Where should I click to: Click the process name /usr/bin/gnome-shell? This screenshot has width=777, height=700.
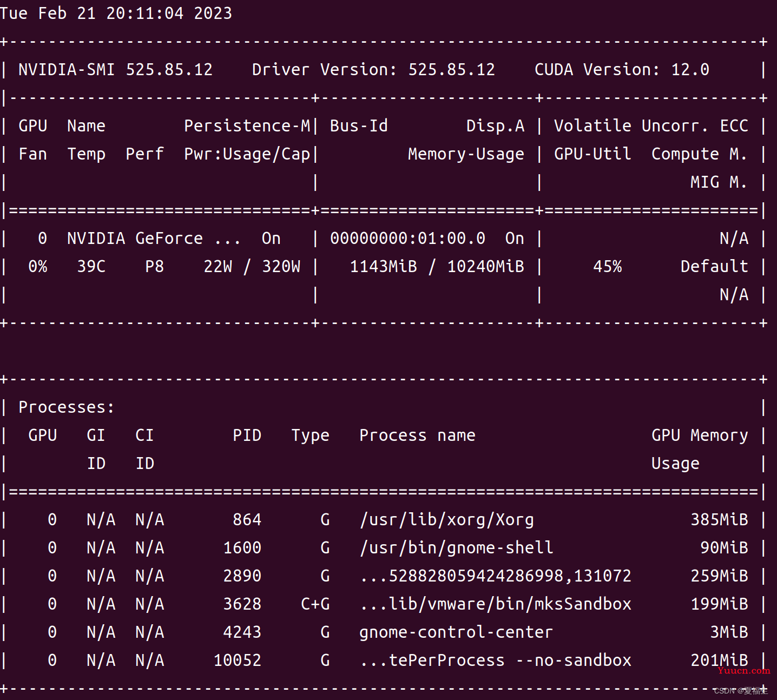coord(456,548)
